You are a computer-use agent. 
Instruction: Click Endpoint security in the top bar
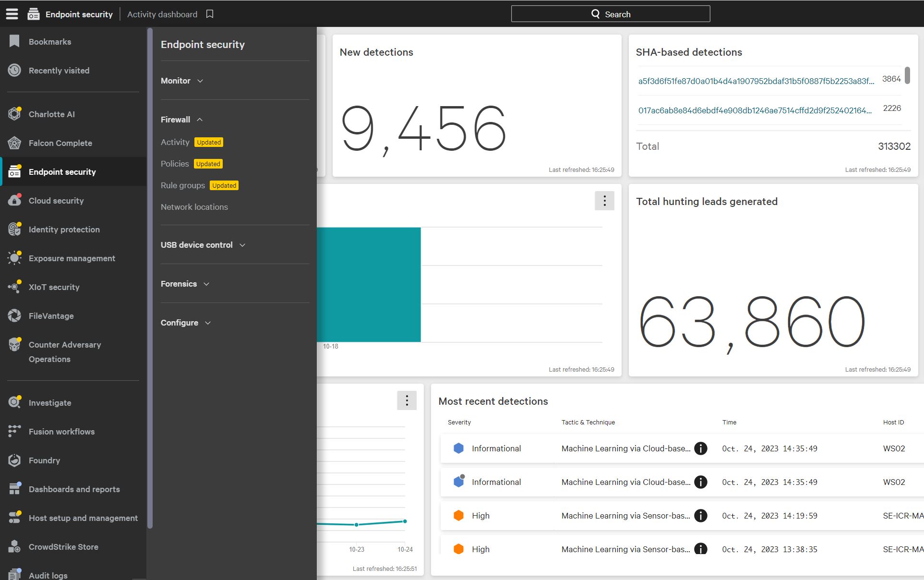tap(79, 14)
